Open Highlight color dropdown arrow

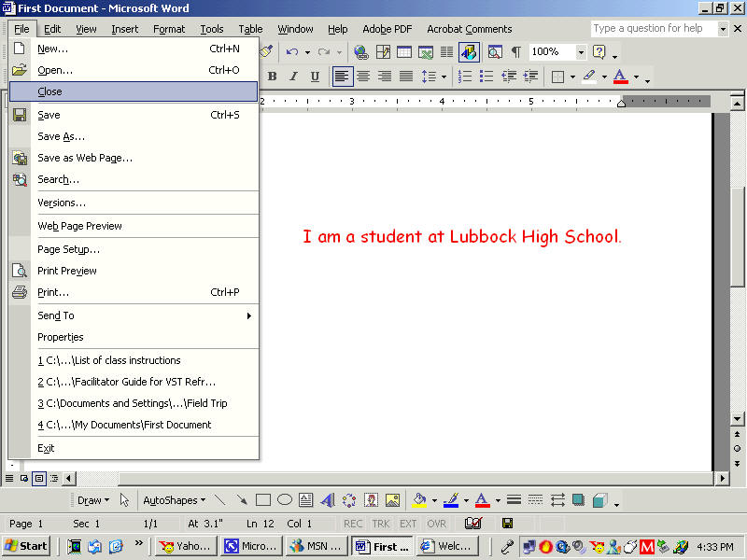pyautogui.click(x=604, y=77)
